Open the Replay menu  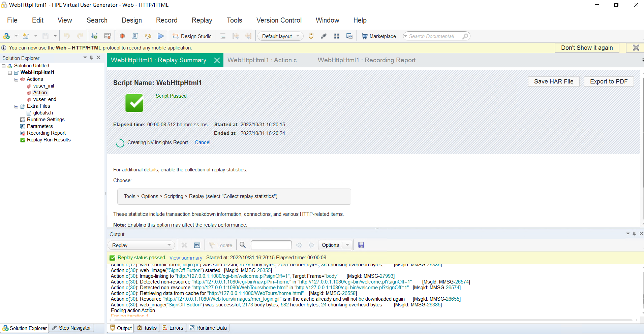coord(202,20)
